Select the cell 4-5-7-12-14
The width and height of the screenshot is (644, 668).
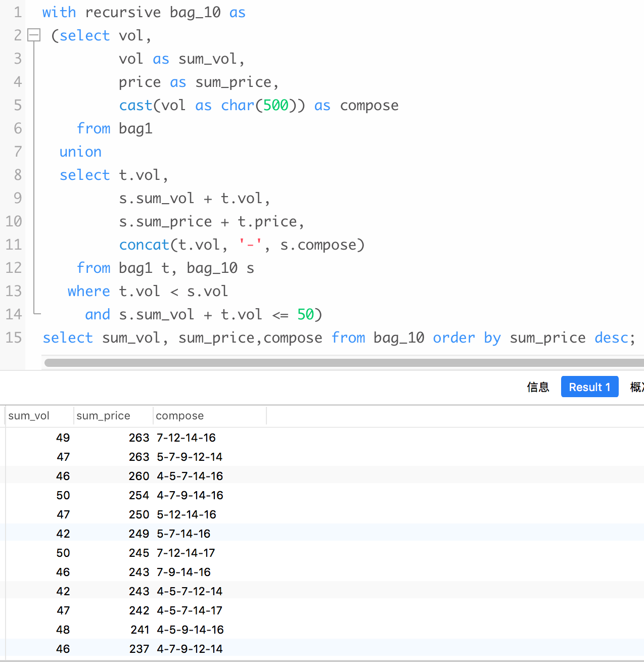click(x=190, y=591)
